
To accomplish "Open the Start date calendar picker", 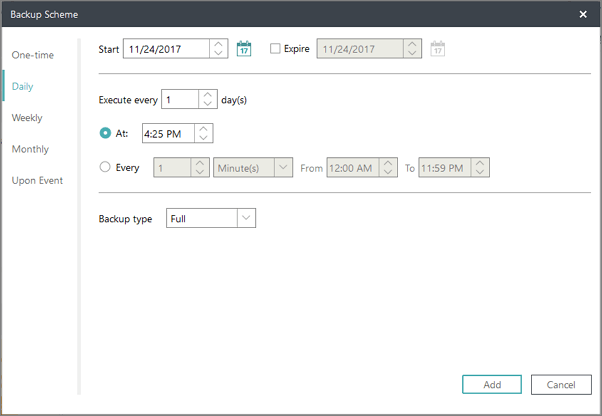I will [244, 49].
